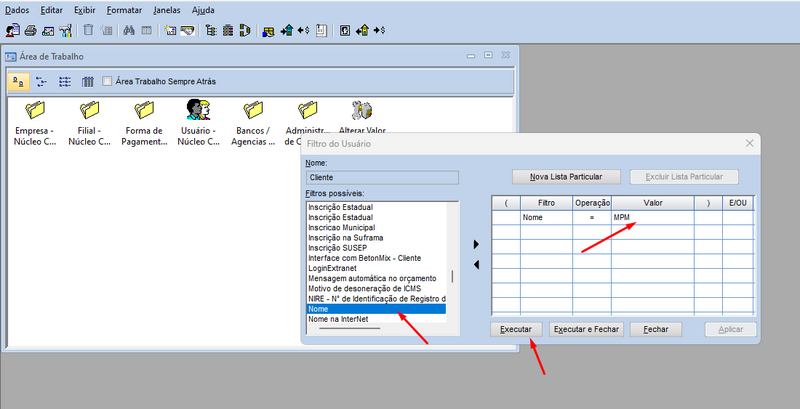
Task: Click the Excluir Lista Particular button
Action: [x=684, y=177]
